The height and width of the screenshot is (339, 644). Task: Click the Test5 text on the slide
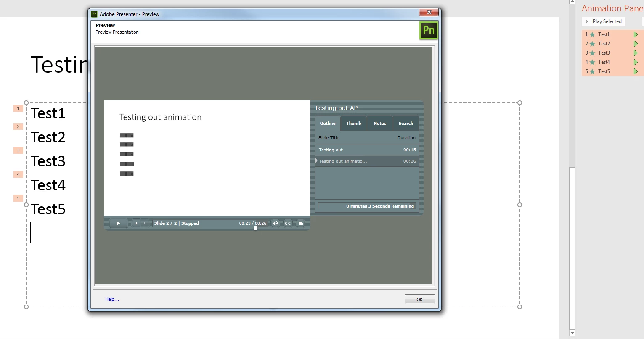coord(48,209)
